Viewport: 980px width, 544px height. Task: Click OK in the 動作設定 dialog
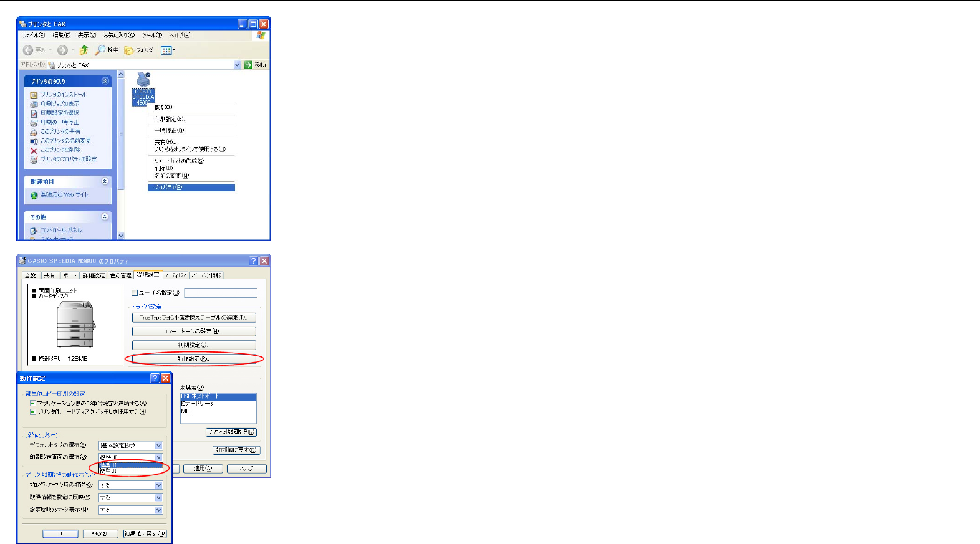point(60,533)
